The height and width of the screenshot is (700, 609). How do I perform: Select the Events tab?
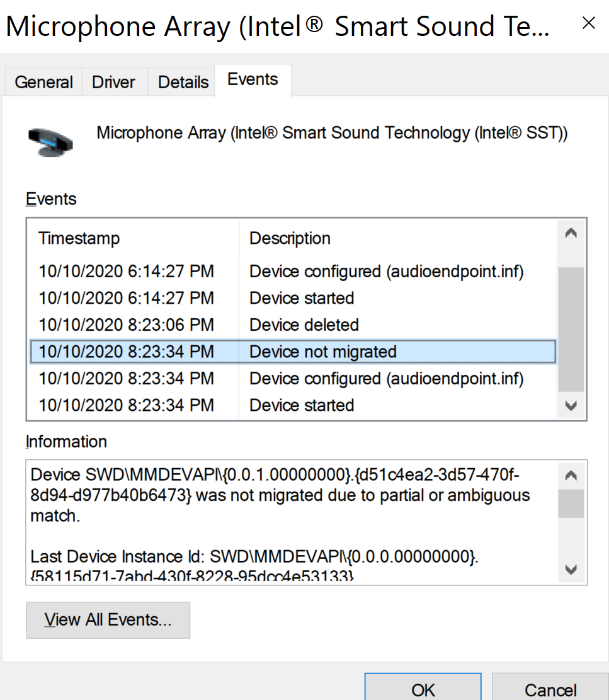point(253,80)
